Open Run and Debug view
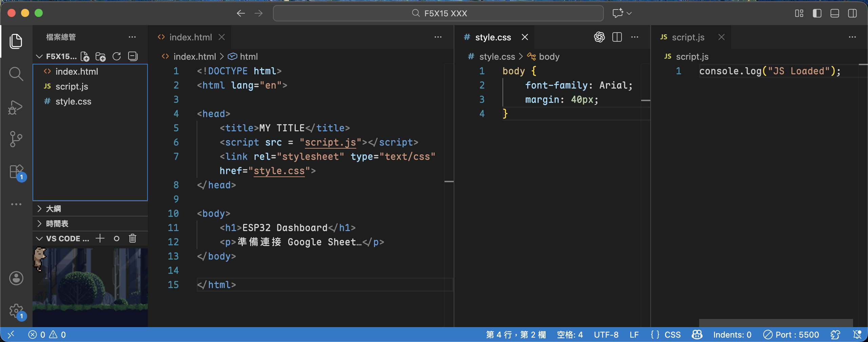Viewport: 868px width, 342px height. [x=16, y=108]
